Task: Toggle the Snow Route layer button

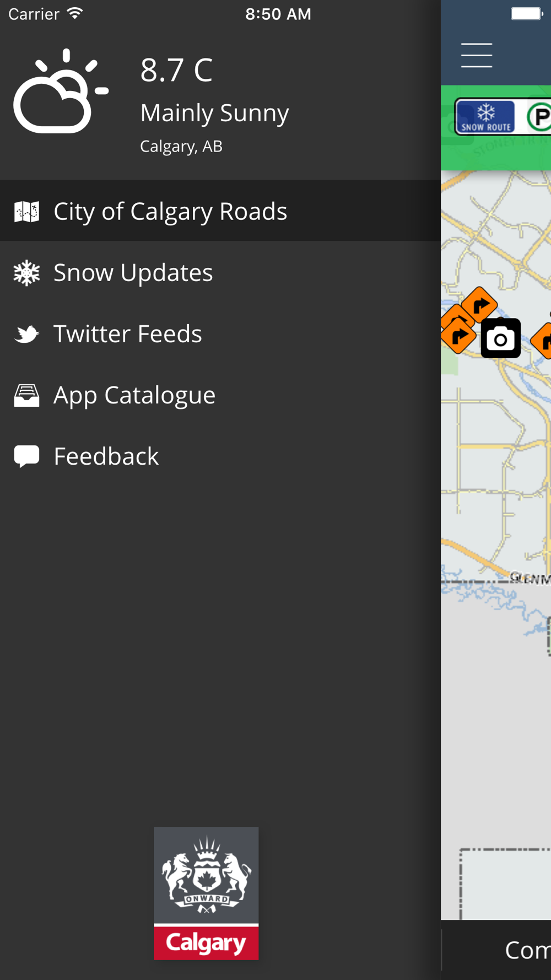Action: click(485, 117)
